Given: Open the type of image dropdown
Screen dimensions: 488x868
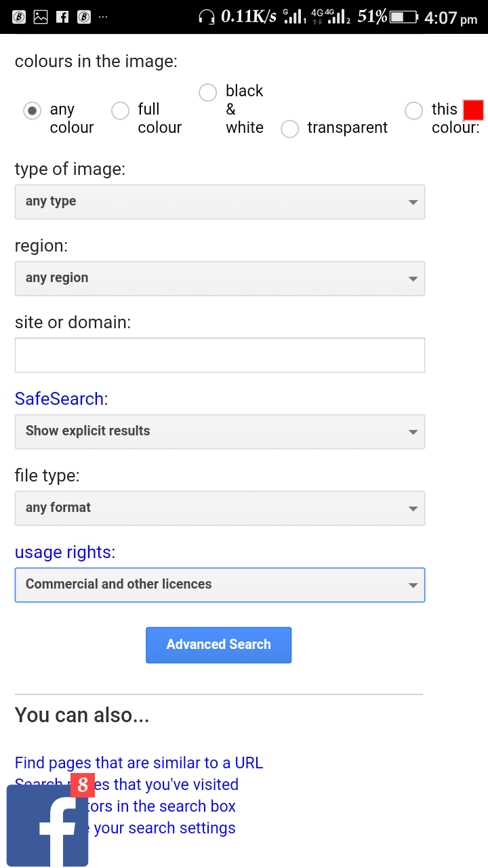Looking at the screenshot, I should 220,202.
